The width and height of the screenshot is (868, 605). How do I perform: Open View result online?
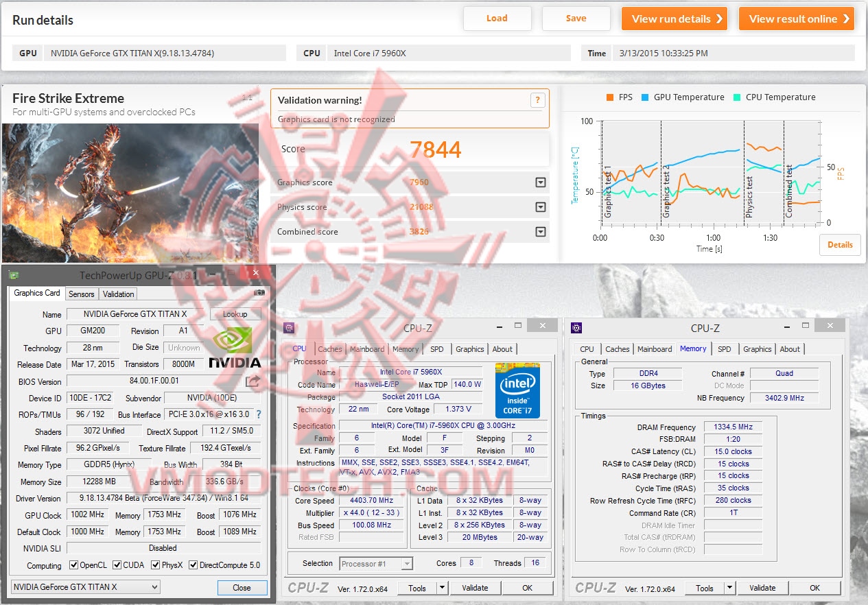pyautogui.click(x=797, y=19)
